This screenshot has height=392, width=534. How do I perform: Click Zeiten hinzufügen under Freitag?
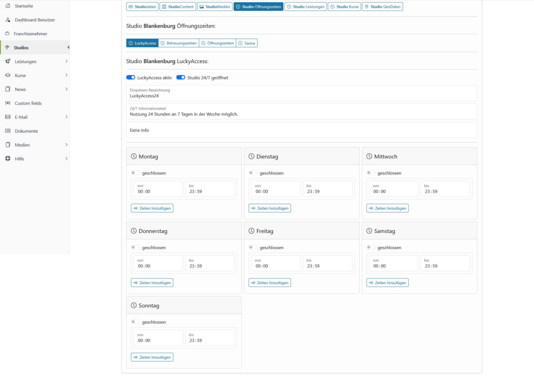(270, 283)
